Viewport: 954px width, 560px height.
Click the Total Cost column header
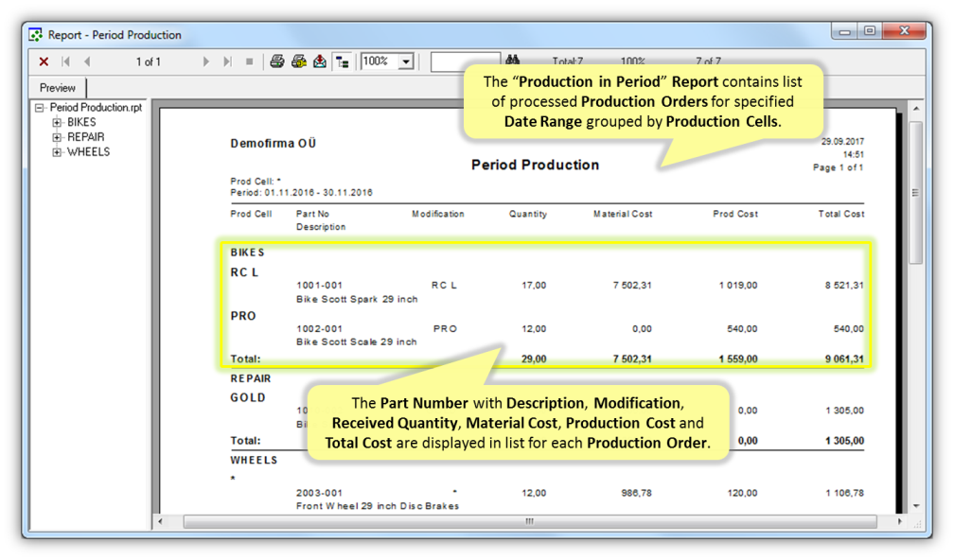click(841, 214)
